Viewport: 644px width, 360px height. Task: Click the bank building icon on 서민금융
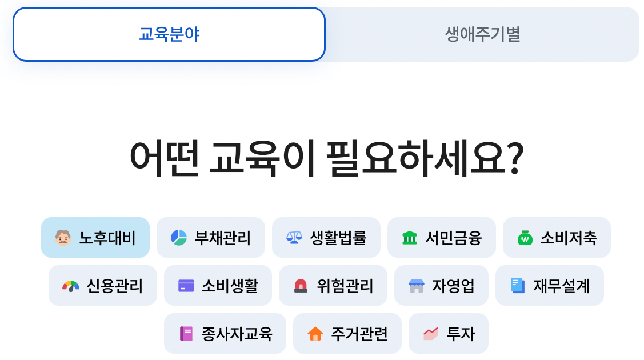[x=410, y=238]
